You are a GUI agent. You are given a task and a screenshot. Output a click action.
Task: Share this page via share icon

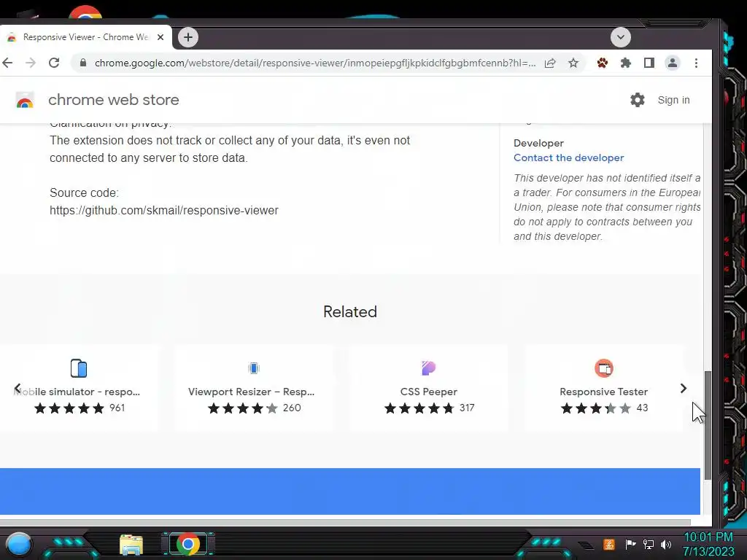550,63
